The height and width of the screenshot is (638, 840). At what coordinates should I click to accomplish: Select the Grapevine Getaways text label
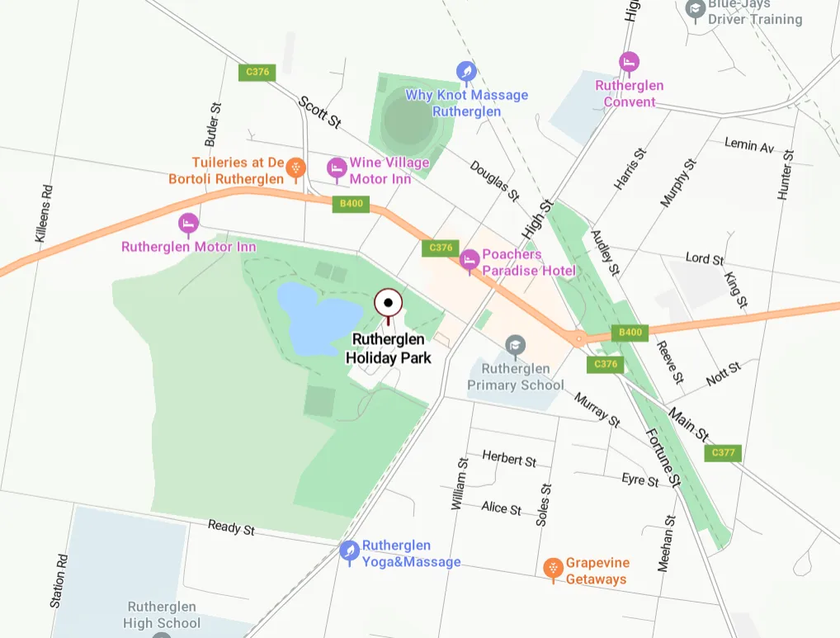point(597,571)
